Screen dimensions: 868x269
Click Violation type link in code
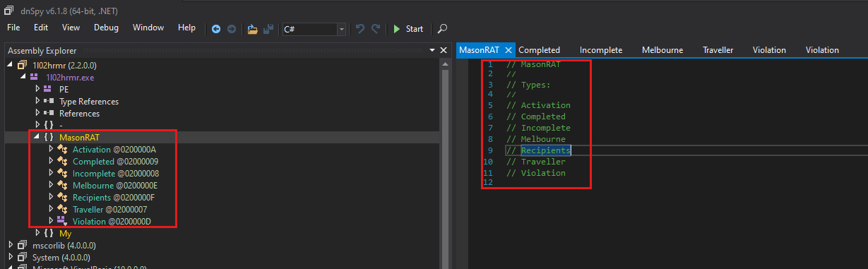tap(543, 173)
